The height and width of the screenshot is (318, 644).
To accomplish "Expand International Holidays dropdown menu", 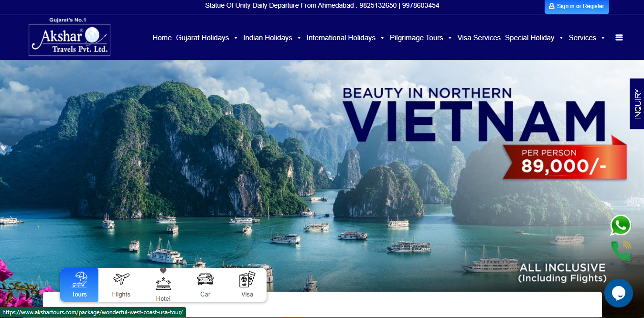I will pos(345,38).
